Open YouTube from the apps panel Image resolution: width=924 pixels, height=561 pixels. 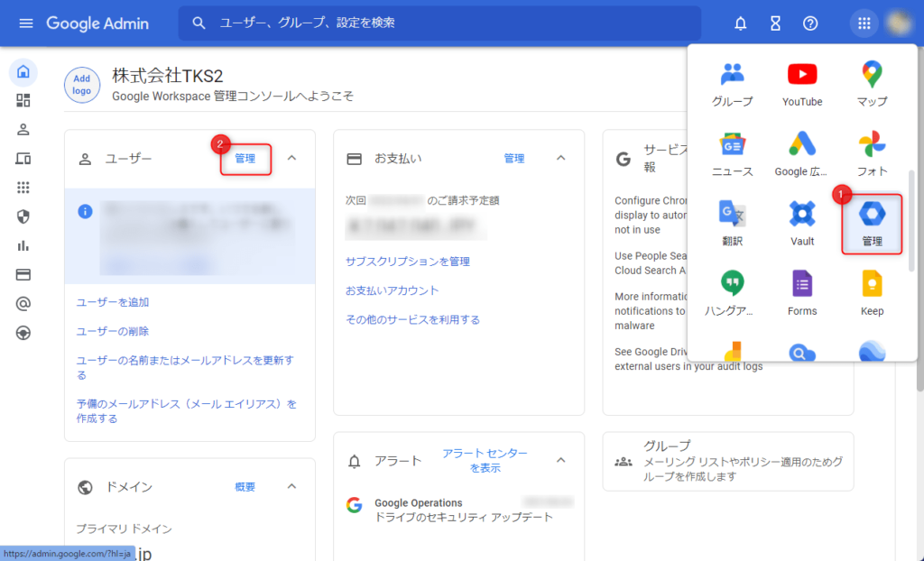click(802, 85)
